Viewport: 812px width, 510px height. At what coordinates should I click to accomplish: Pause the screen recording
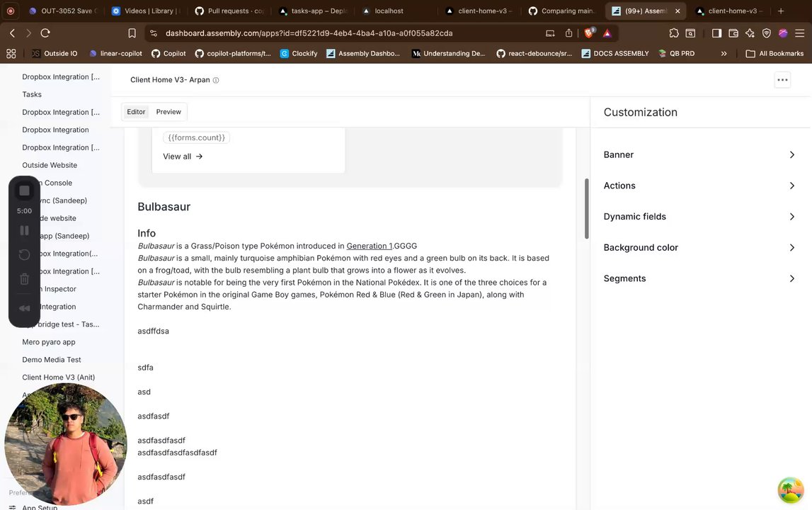point(24,231)
